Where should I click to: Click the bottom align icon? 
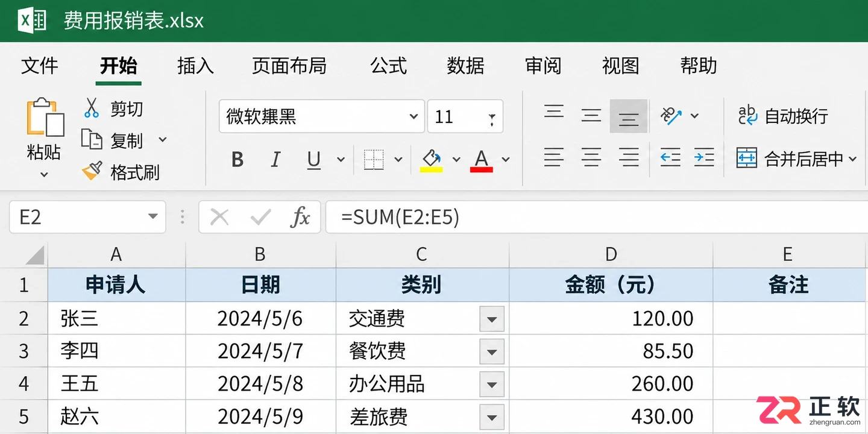(629, 116)
